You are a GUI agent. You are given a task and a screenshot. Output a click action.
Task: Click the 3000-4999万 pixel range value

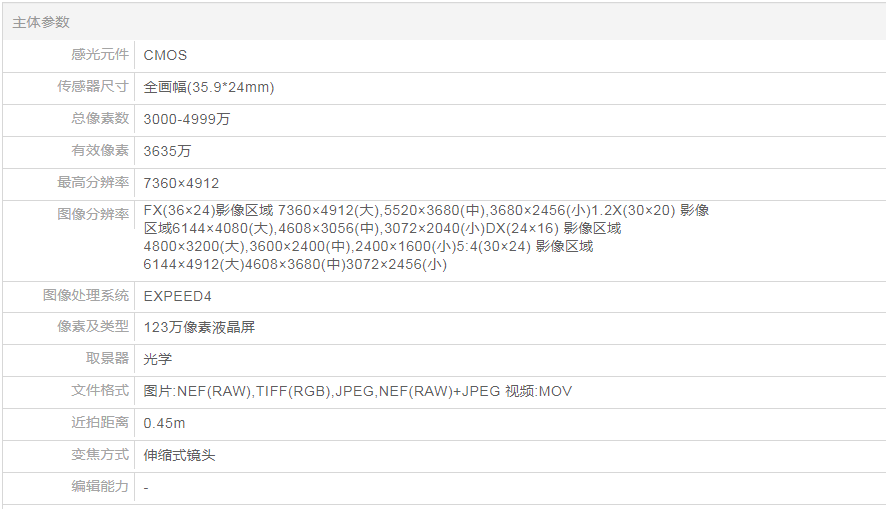click(x=186, y=119)
